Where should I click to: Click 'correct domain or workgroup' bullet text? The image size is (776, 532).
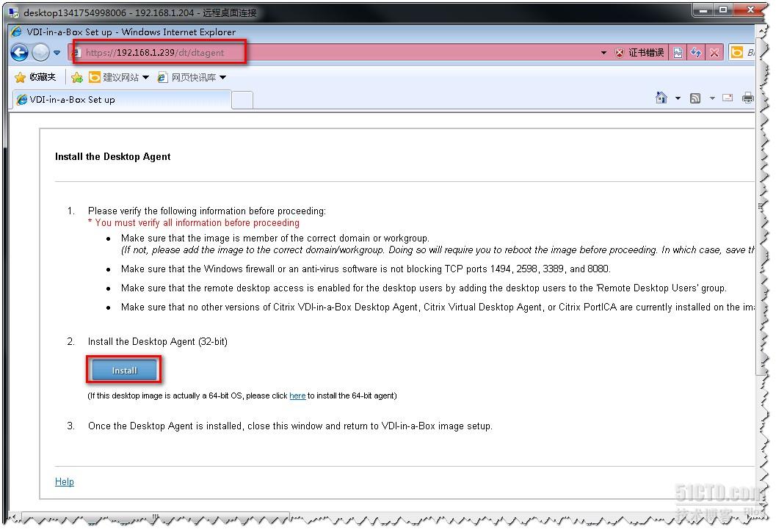[275, 238]
